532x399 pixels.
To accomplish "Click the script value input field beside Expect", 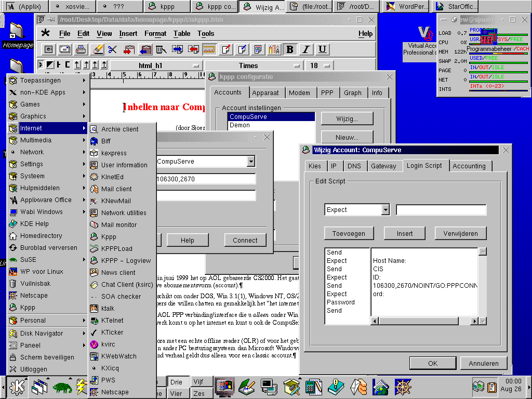I will pos(441,210).
